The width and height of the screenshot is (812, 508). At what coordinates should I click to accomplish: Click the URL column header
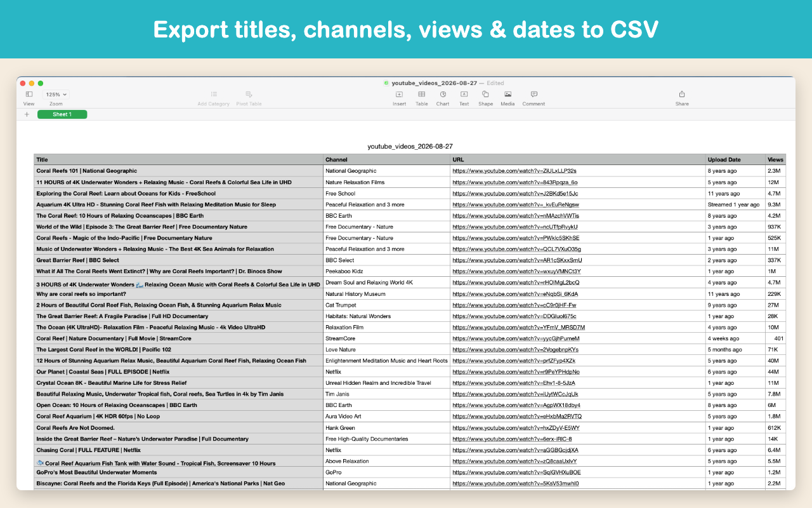pyautogui.click(x=577, y=159)
